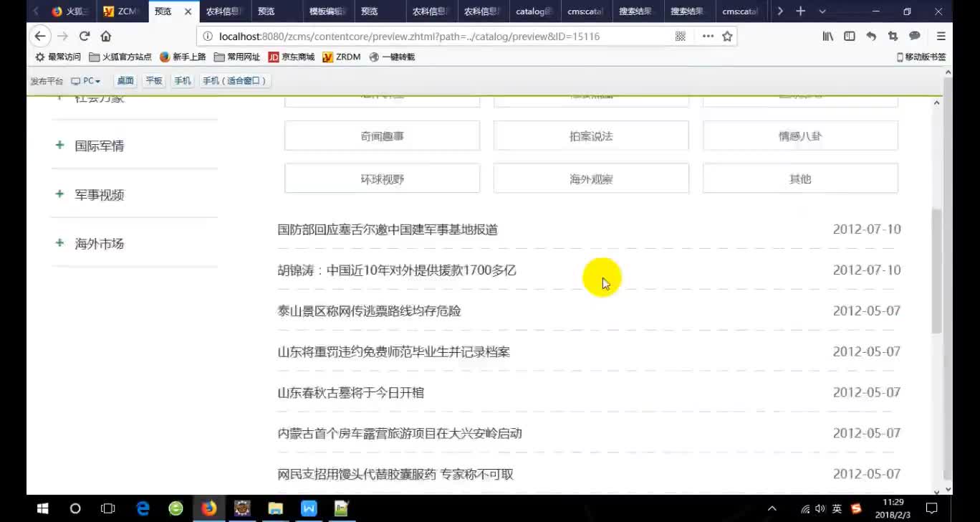
Task: Open article 内蒙古首个房车露营旅游项目在大兴安岭启动
Action: (400, 434)
